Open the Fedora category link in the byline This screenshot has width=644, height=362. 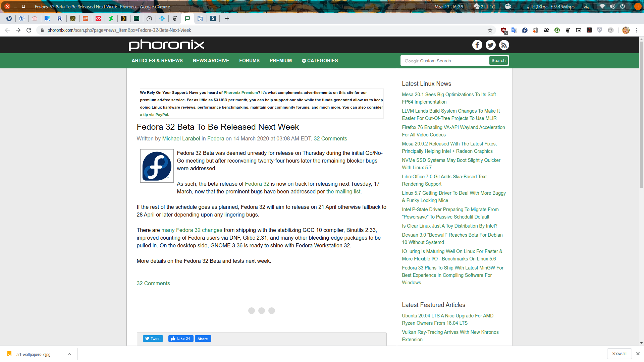click(216, 139)
